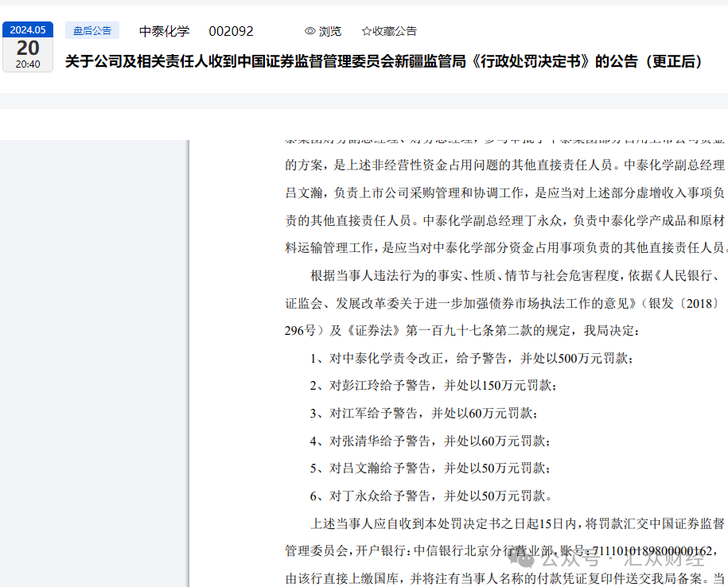Click the day number 20
728x587 pixels.
[28, 49]
